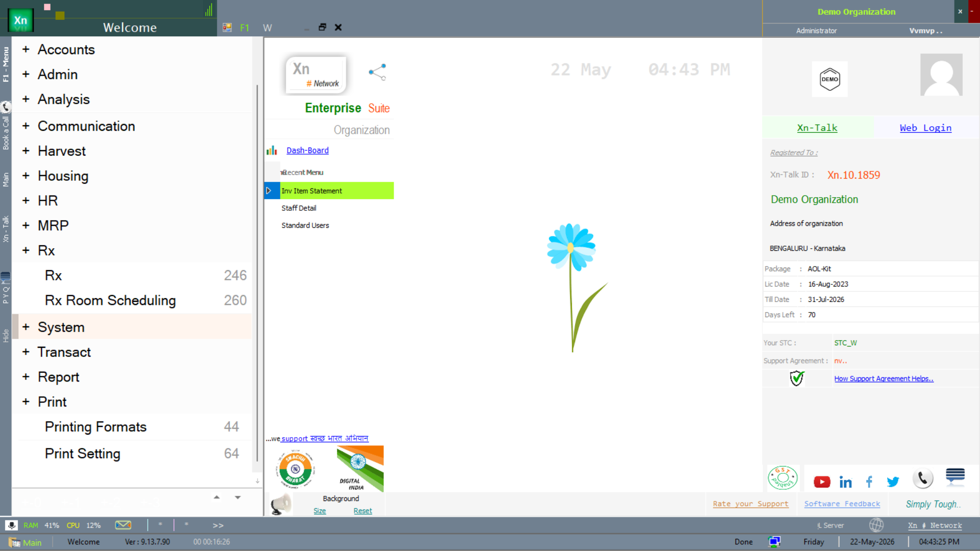Click the megaphone announcement icon

click(280, 505)
